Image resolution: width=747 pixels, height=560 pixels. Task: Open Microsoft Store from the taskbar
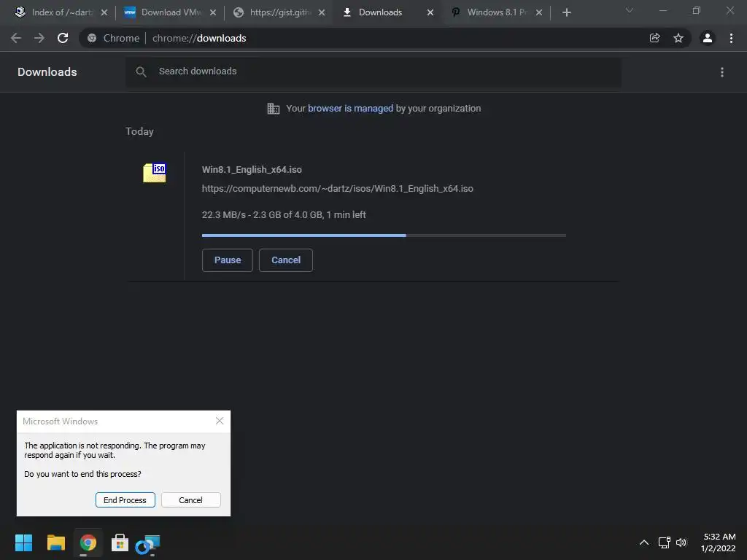120,542
